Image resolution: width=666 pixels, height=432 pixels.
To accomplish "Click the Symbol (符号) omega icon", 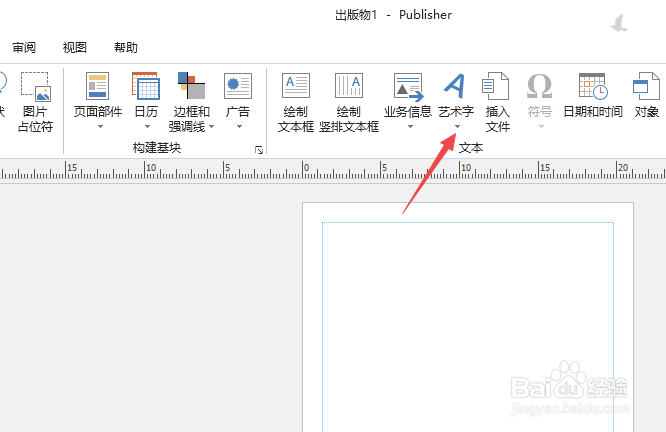I will coord(539,86).
